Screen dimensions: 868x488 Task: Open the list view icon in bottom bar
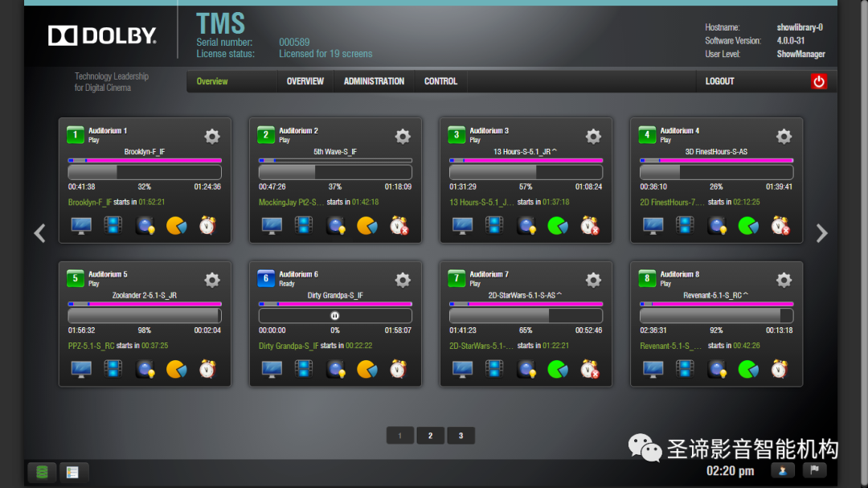(72, 472)
